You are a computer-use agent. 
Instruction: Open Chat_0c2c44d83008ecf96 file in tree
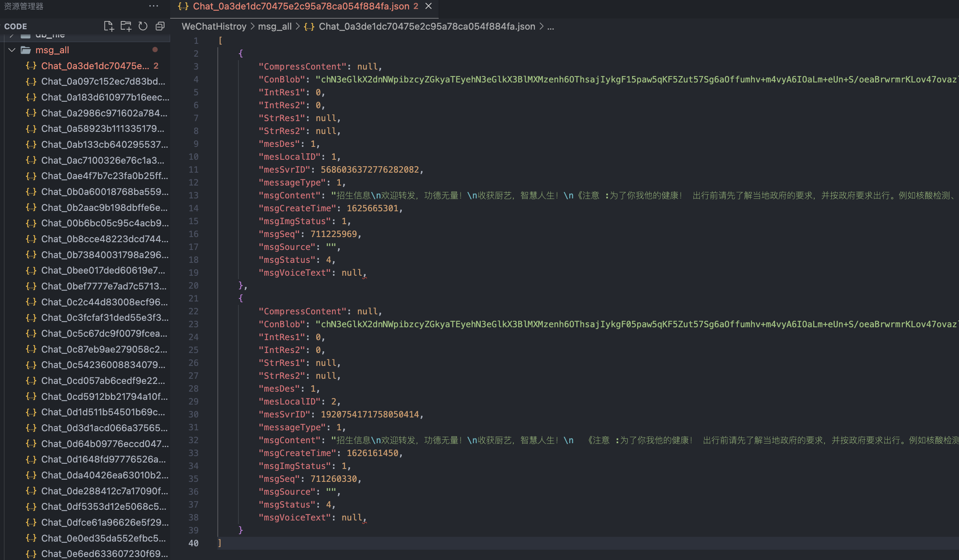click(104, 302)
